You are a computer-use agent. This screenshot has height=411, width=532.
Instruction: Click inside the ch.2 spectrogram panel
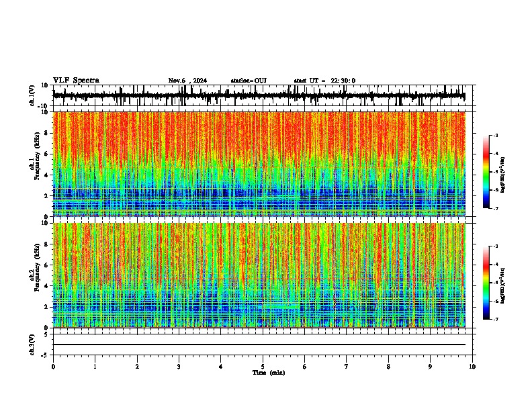click(259, 275)
